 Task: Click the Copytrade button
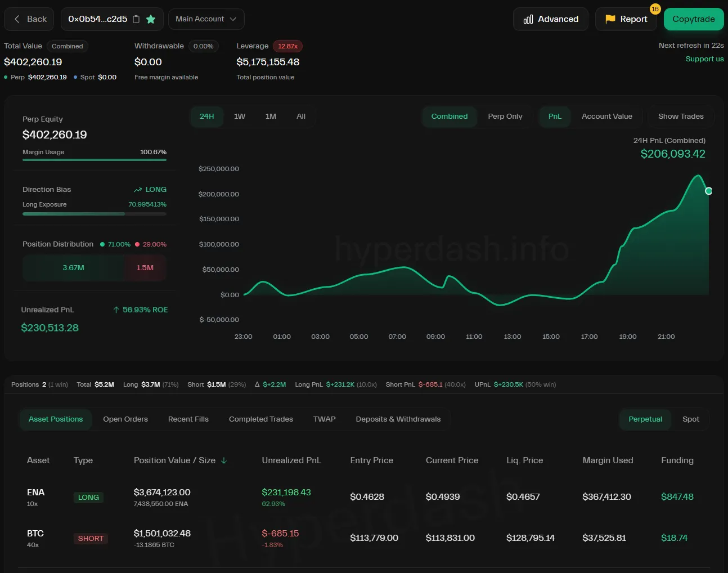click(693, 19)
